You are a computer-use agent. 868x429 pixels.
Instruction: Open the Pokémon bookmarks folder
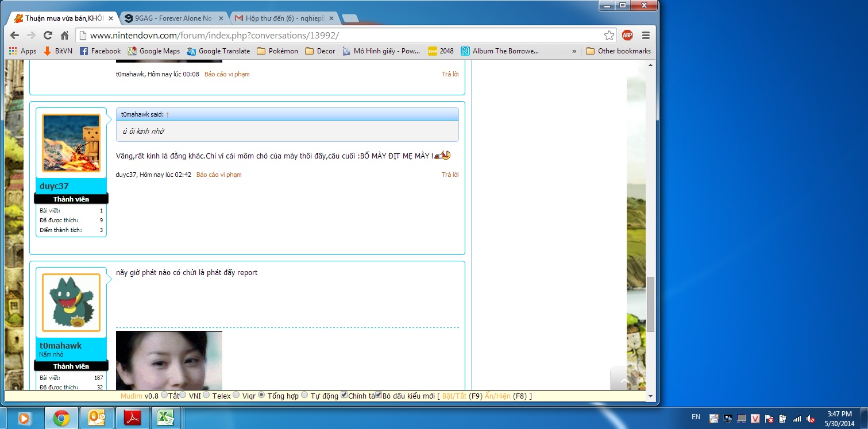[277, 51]
